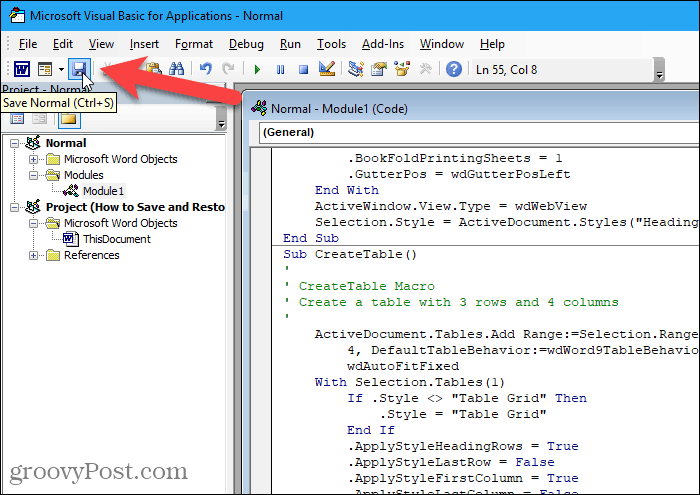Open the Debug menu
Viewport: 700px width, 495px height.
coord(246,44)
